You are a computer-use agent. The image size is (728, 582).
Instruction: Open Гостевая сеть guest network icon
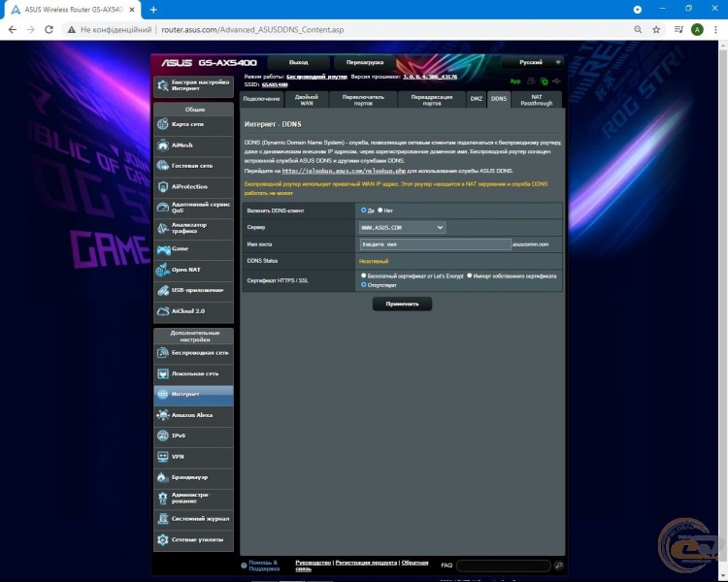coord(162,165)
